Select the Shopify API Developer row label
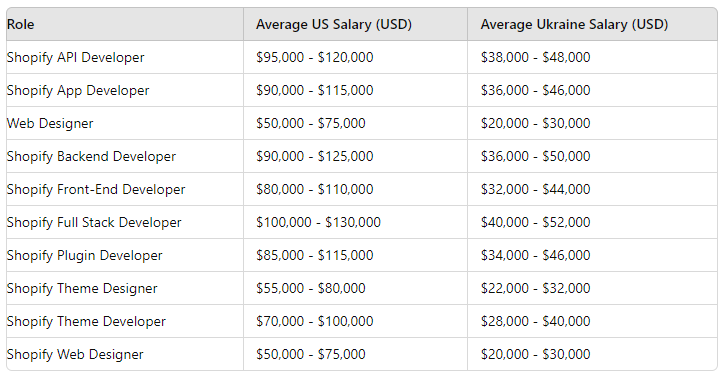The width and height of the screenshot is (721, 378). click(125, 57)
